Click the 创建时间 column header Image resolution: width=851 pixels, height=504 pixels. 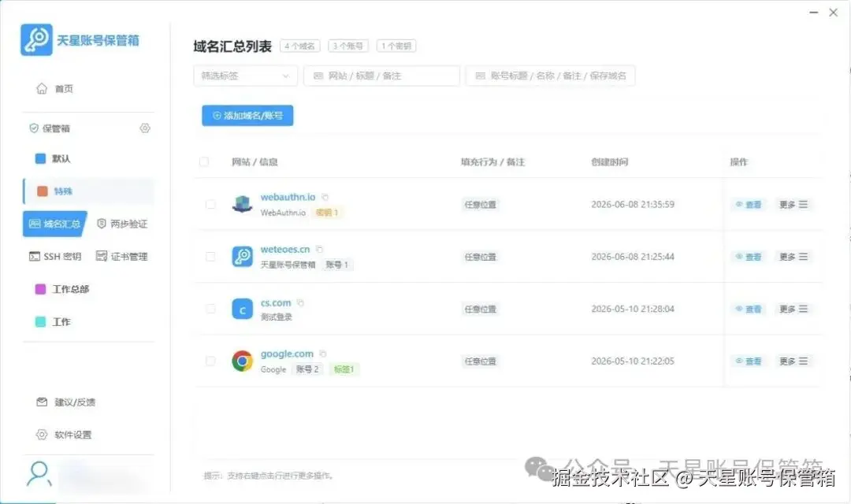tap(609, 161)
